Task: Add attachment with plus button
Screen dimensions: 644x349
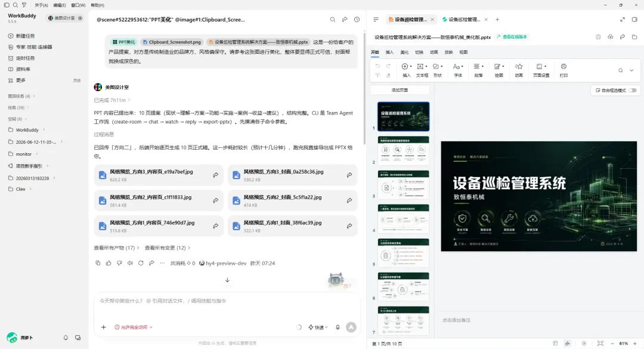Action: [x=104, y=327]
